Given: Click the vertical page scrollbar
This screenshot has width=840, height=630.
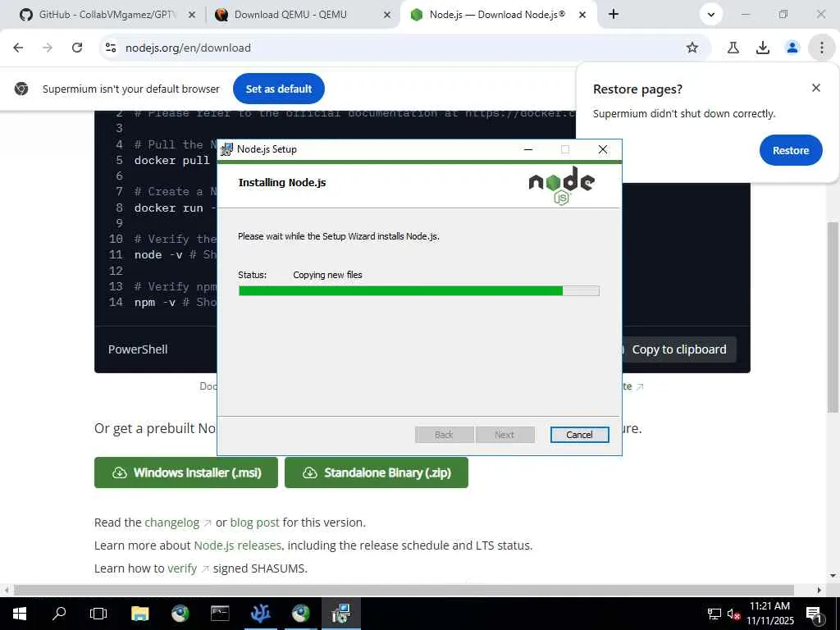Looking at the screenshot, I should click(832, 317).
